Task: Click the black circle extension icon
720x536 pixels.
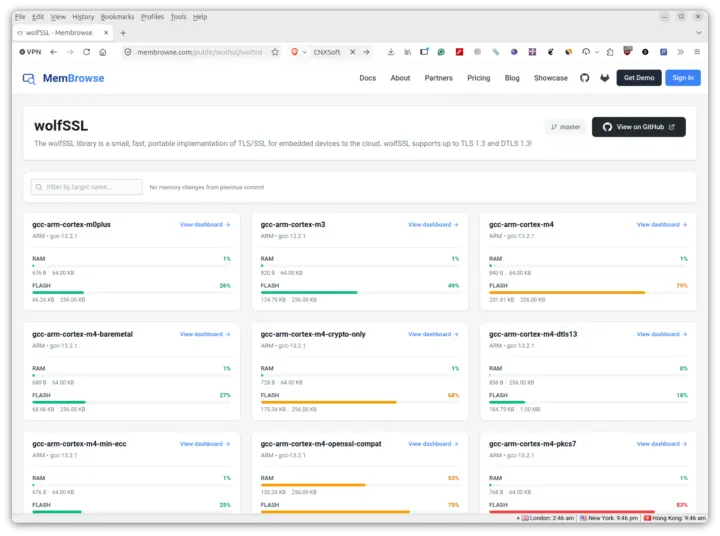Action: point(645,52)
